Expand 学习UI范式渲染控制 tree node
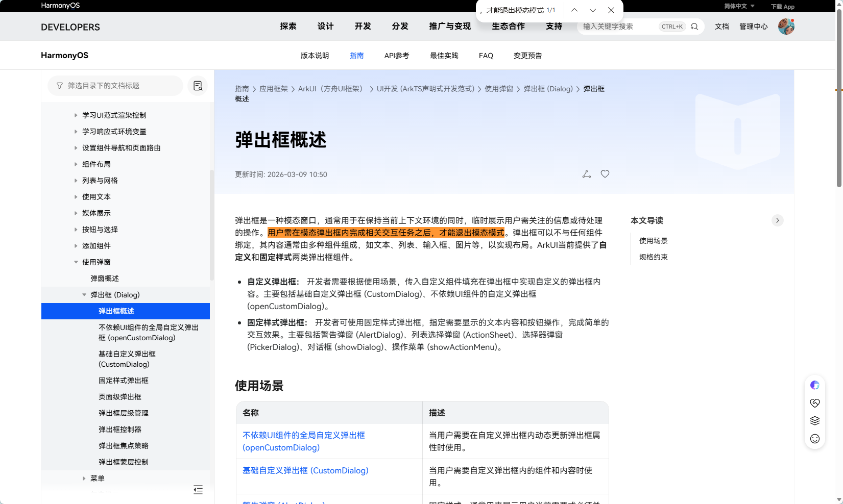This screenshot has width=843, height=504. (76, 115)
